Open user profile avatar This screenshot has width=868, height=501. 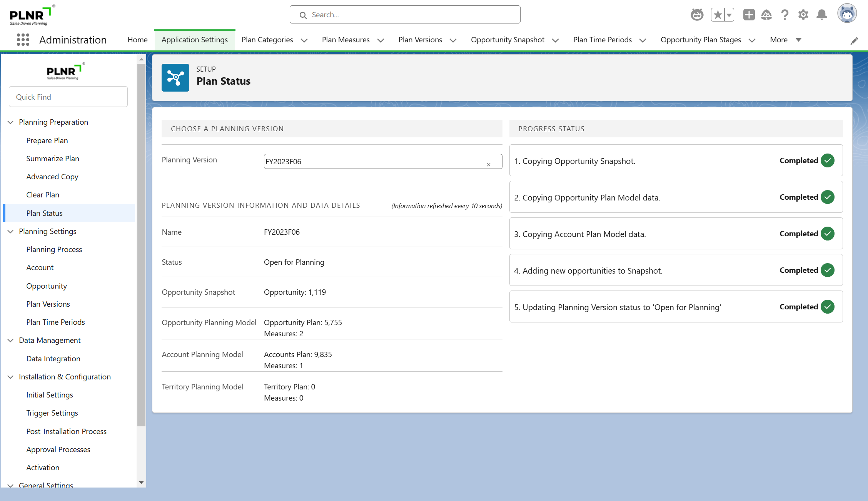click(847, 14)
